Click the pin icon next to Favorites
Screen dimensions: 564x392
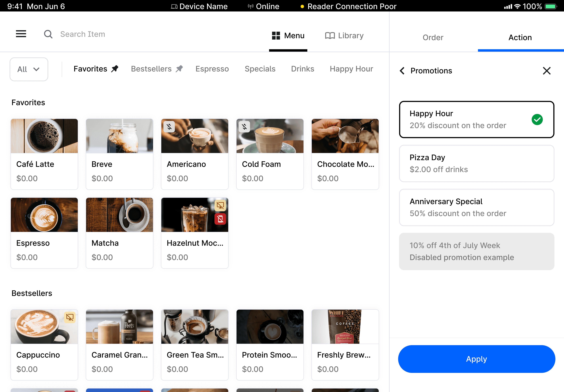(x=115, y=69)
